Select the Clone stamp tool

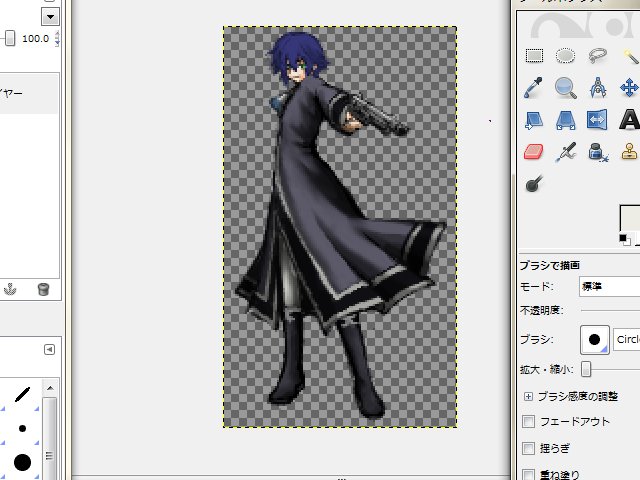[630, 151]
